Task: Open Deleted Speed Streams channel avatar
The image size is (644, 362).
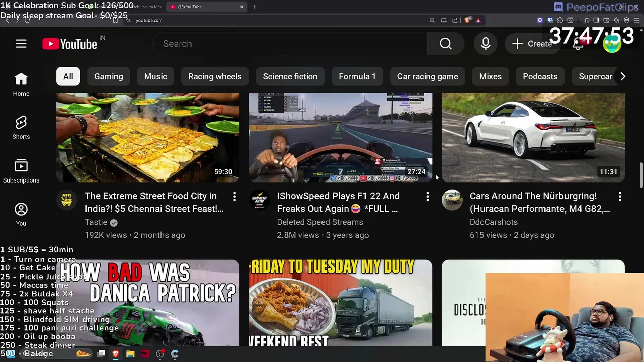Action: [259, 200]
